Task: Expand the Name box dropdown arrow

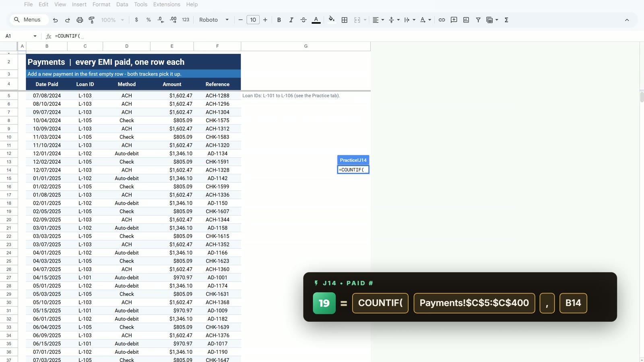Action: (35, 36)
